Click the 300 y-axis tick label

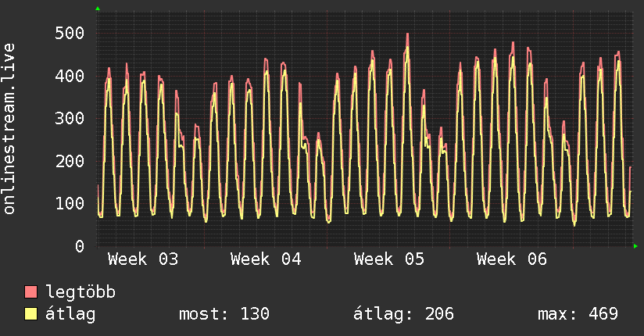coord(70,119)
